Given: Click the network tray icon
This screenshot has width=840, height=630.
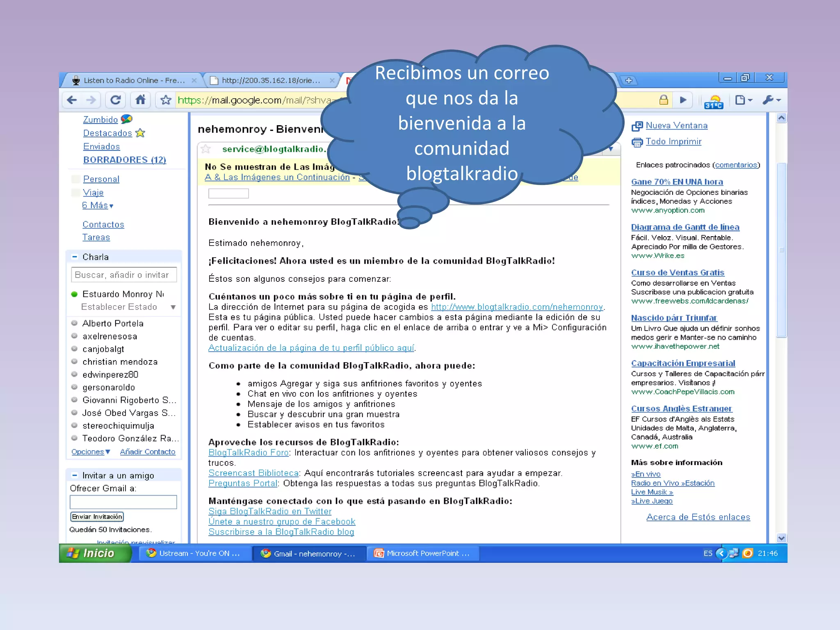Looking at the screenshot, I should (x=734, y=553).
